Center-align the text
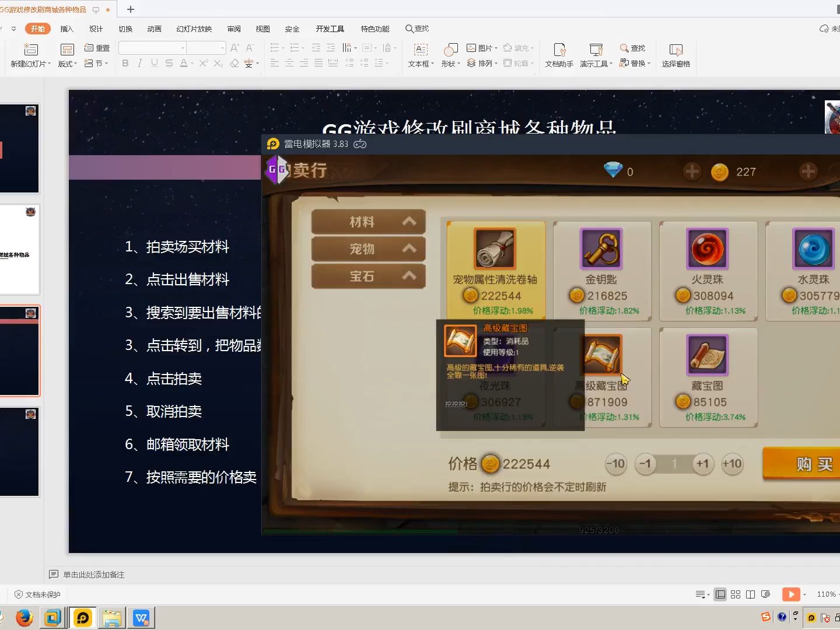The height and width of the screenshot is (630, 840). tap(289, 63)
